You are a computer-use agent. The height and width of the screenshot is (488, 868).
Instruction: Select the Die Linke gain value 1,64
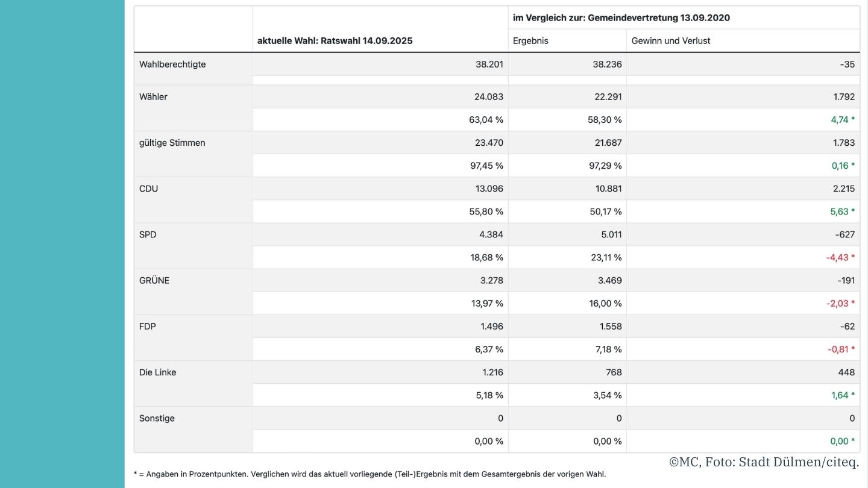point(840,395)
